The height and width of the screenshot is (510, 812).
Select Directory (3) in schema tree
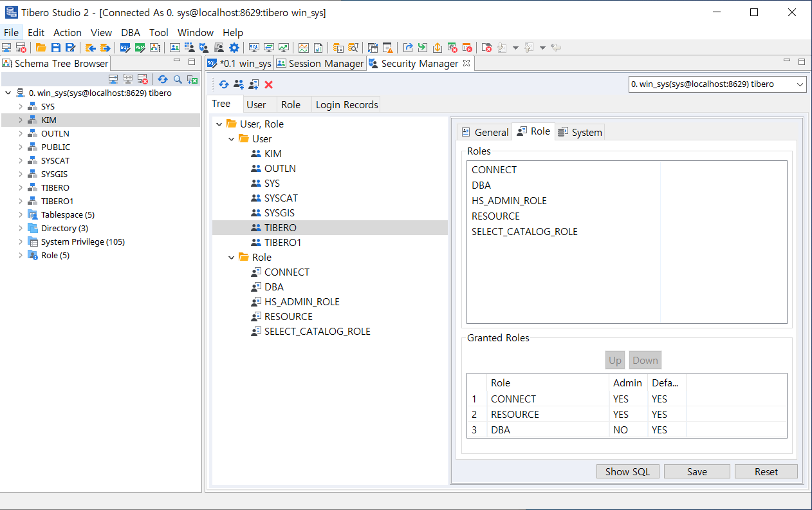pyautogui.click(x=64, y=228)
